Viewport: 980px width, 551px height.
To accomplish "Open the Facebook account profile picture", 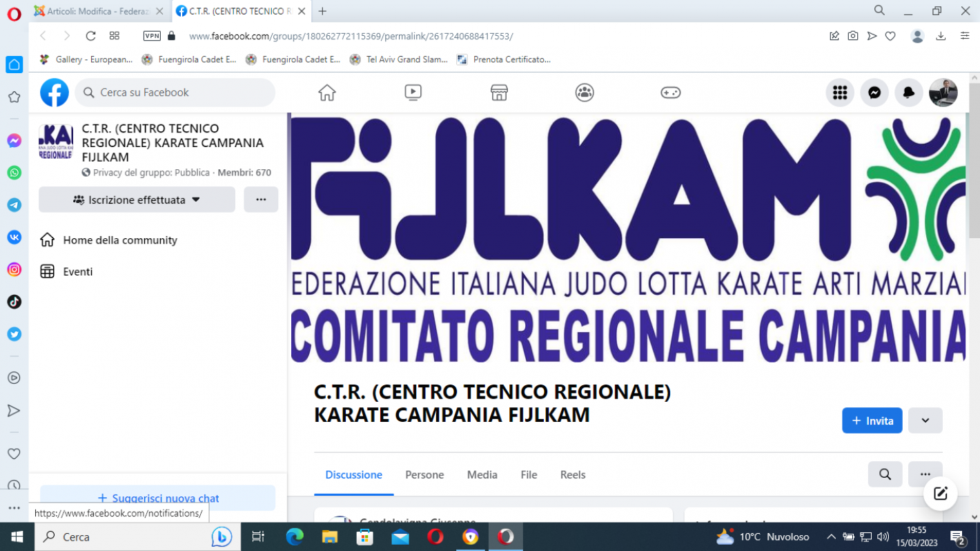I will pyautogui.click(x=943, y=93).
